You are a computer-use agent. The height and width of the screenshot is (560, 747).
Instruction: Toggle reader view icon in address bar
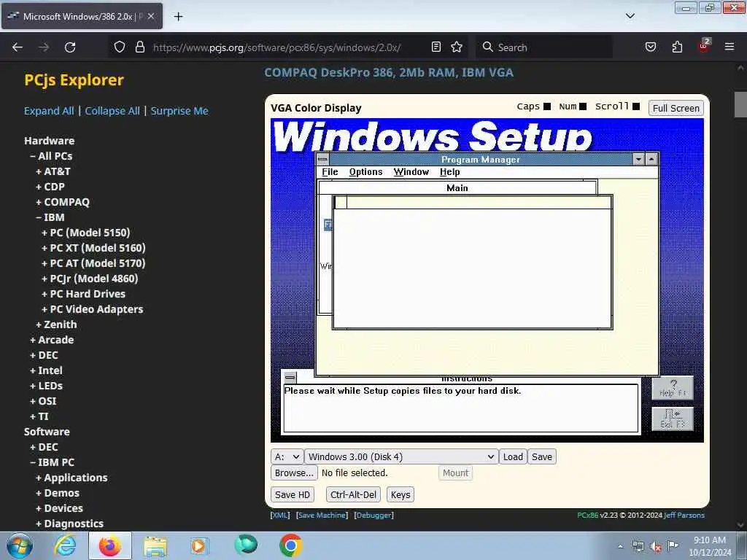(436, 47)
